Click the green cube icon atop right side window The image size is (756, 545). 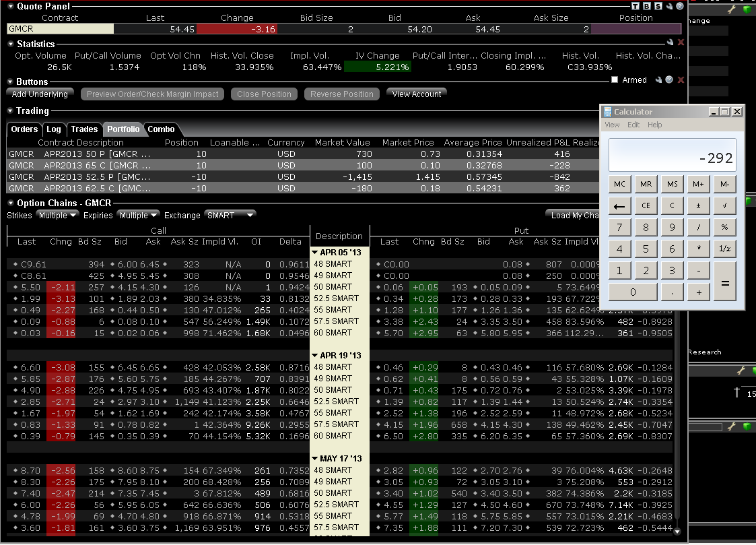coord(748,9)
